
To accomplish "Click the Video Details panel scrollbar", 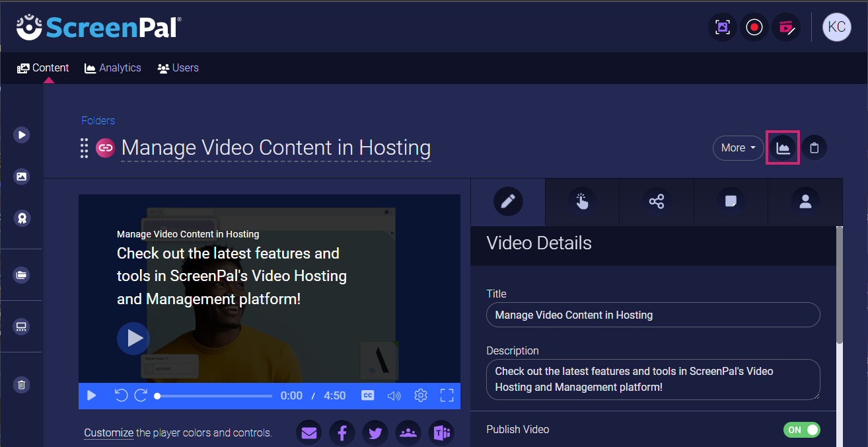I will point(840,284).
